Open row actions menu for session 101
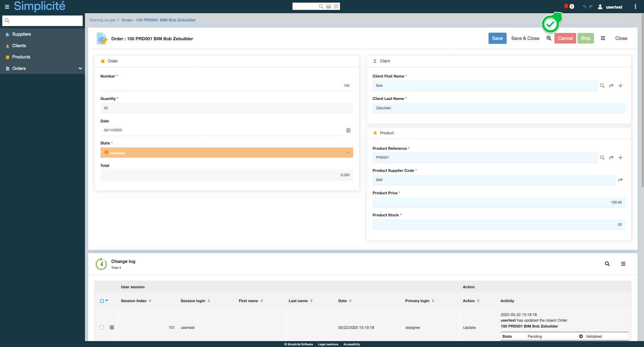The height and width of the screenshot is (347, 644). pyautogui.click(x=112, y=328)
